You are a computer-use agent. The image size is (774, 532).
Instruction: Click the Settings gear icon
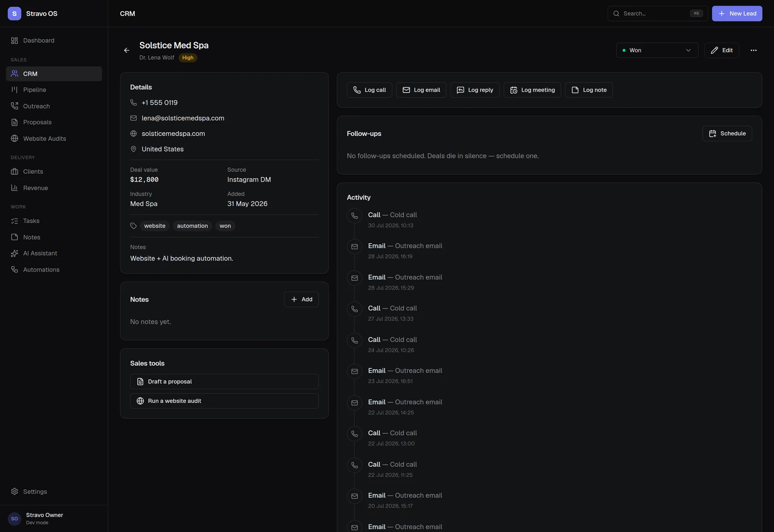[x=15, y=491]
